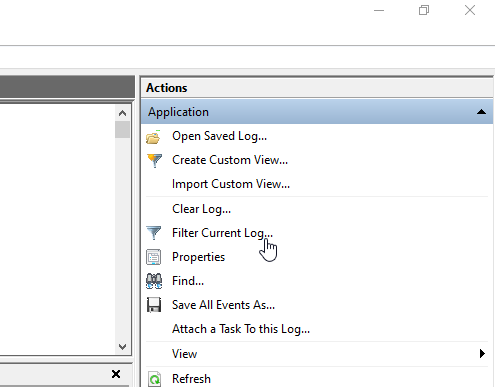This screenshot has height=387, width=495.
Task: Expand the View submenu arrow
Action: tap(482, 353)
